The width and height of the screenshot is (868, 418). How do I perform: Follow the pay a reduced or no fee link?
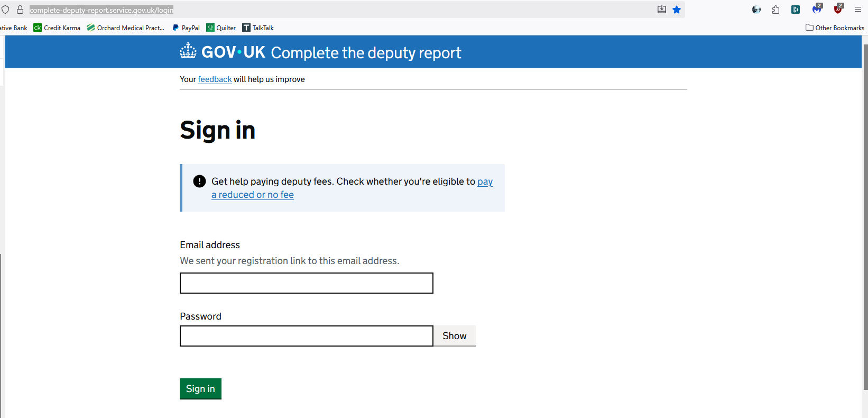252,195
